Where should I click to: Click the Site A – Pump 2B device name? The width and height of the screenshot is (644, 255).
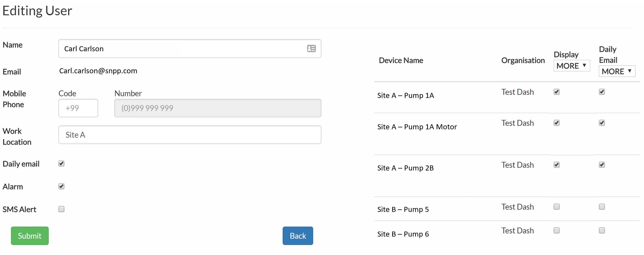pyautogui.click(x=405, y=168)
